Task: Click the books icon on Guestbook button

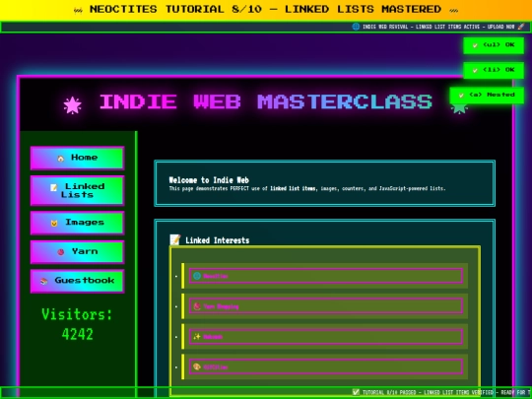Action: coord(43,281)
